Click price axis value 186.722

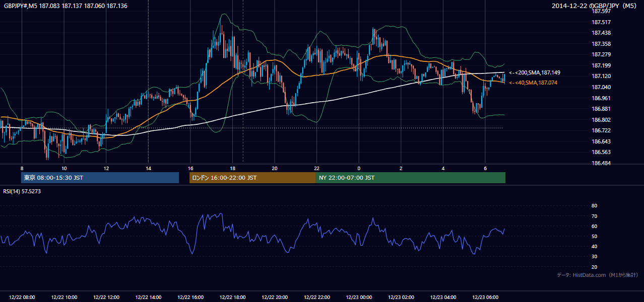(602, 130)
